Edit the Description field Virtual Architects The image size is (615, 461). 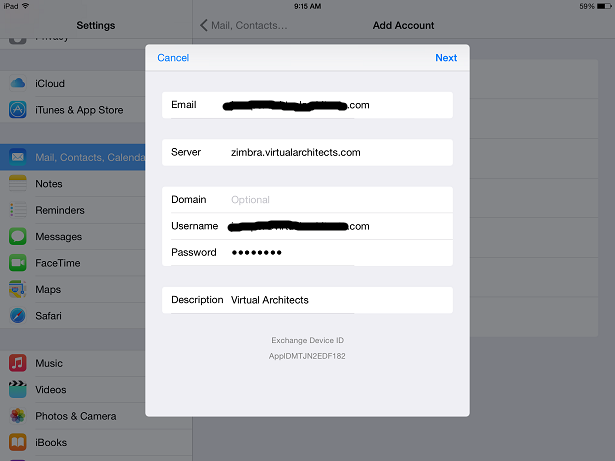click(x=308, y=300)
